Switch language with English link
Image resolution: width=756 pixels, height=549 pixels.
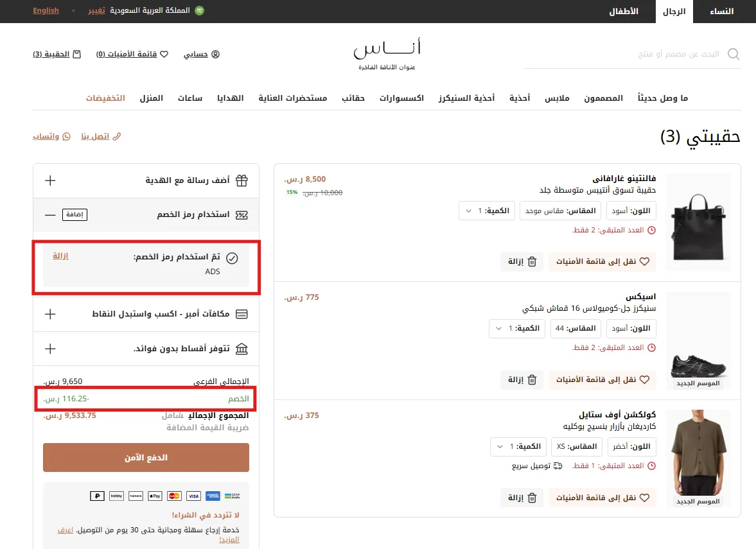pos(46,11)
